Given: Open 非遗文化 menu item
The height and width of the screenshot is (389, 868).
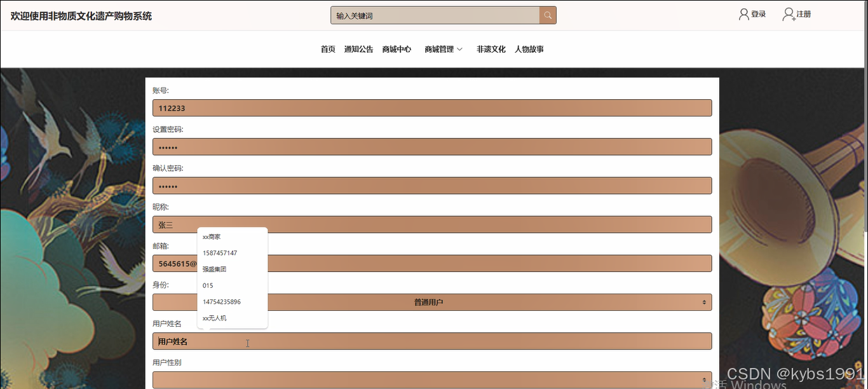Looking at the screenshot, I should (491, 49).
